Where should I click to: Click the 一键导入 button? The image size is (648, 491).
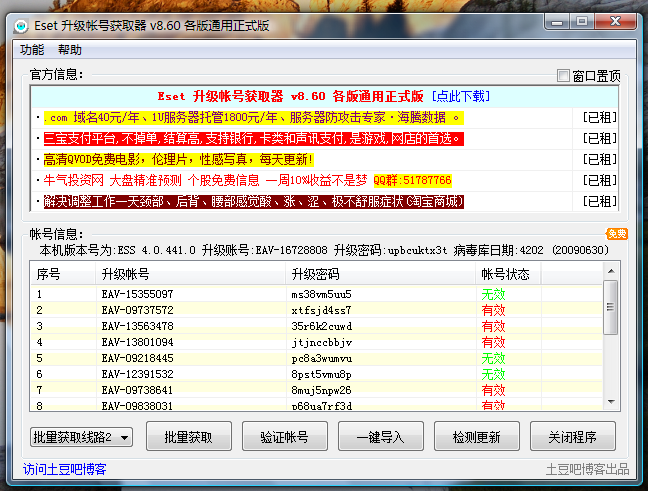381,436
